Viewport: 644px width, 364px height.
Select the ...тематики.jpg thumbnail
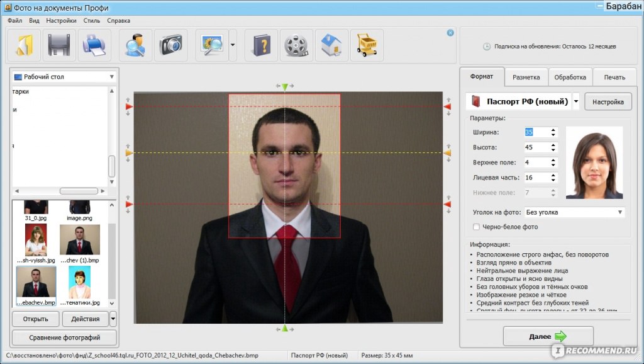point(80,286)
